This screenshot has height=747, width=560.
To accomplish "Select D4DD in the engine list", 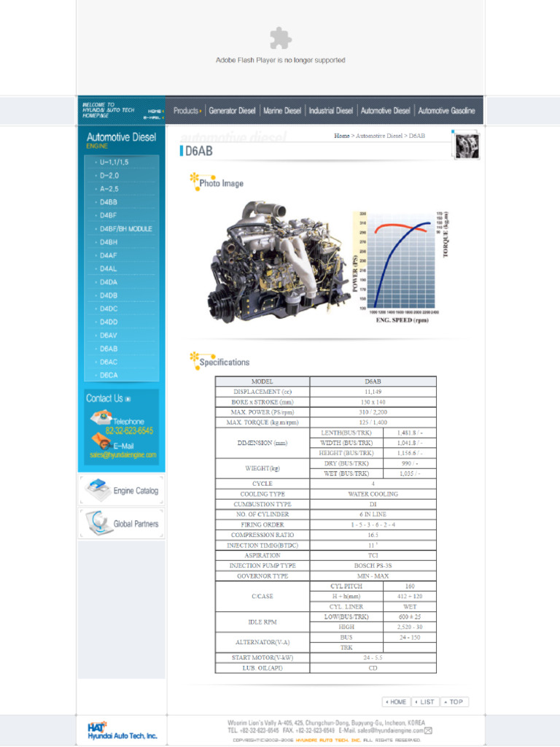I will coord(108,322).
